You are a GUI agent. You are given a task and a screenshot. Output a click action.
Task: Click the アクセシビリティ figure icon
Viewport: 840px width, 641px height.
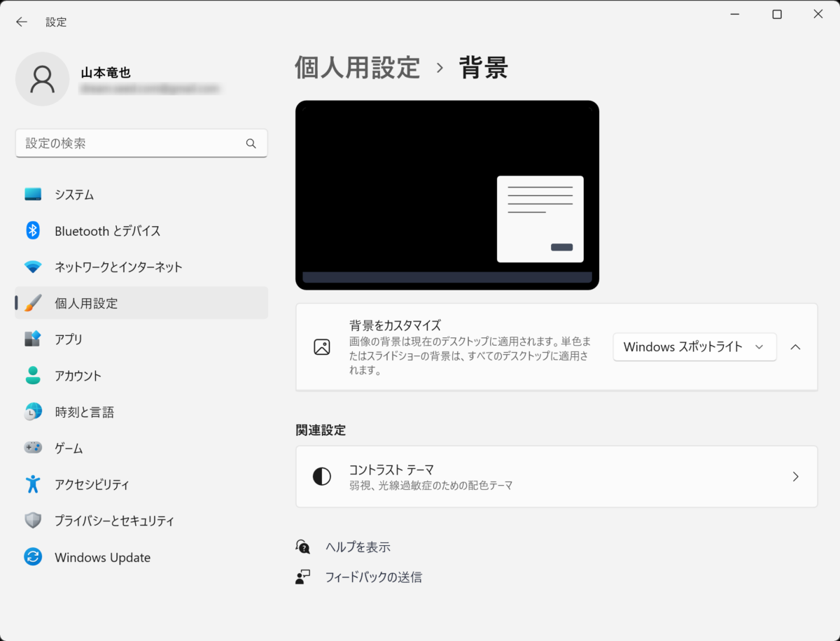click(x=33, y=484)
